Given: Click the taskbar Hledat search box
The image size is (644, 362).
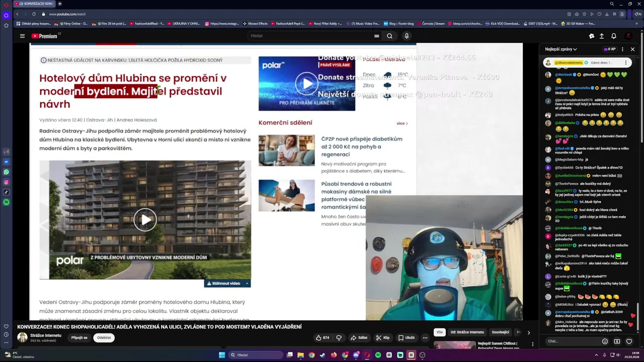Looking at the screenshot, I should coord(256,355).
